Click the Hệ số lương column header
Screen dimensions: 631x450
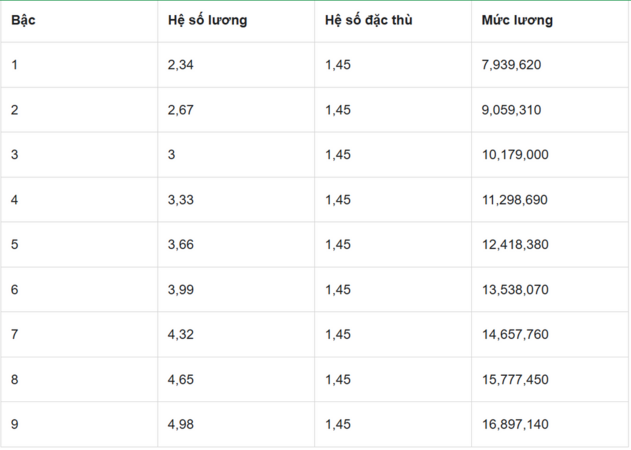coord(208,20)
